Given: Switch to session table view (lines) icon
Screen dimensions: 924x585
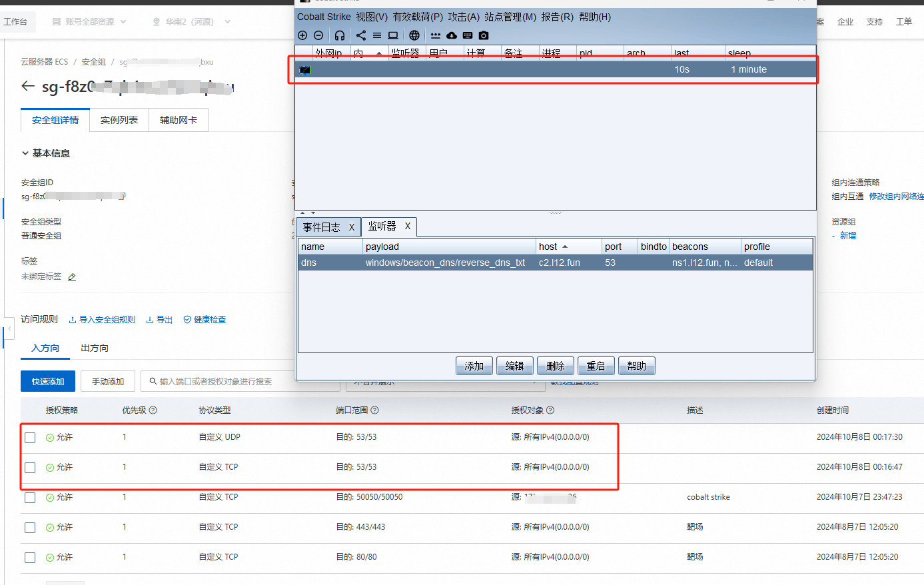Looking at the screenshot, I should click(377, 35).
